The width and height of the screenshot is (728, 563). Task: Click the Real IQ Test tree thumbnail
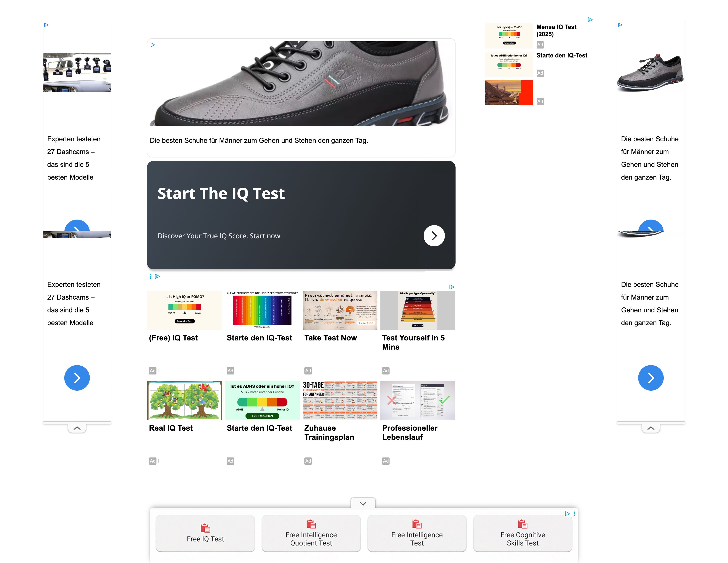pyautogui.click(x=185, y=400)
